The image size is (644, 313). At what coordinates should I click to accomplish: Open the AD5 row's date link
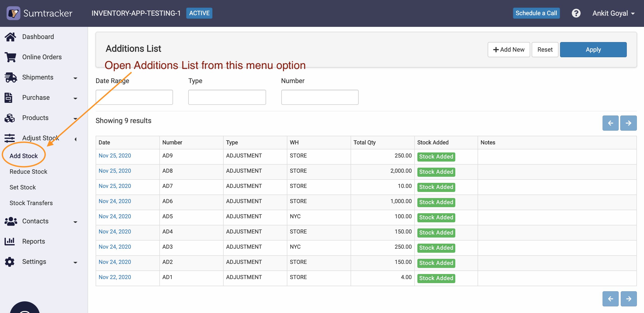pos(115,217)
